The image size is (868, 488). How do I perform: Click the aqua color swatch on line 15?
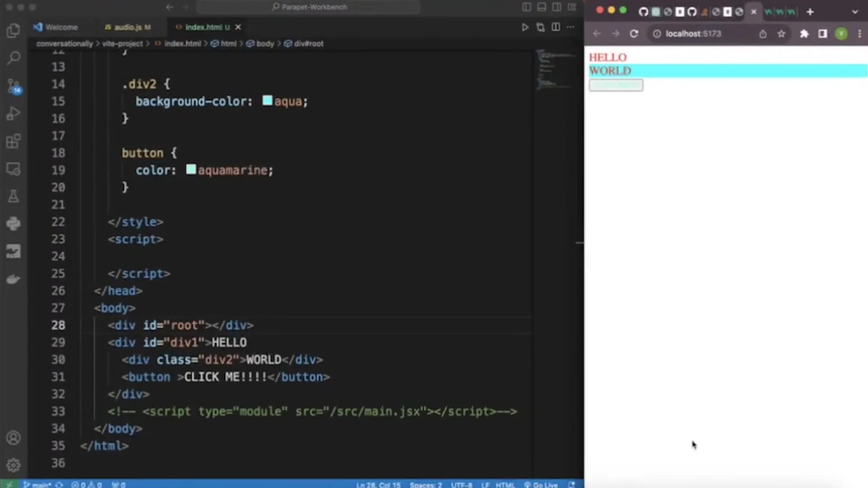pos(267,101)
